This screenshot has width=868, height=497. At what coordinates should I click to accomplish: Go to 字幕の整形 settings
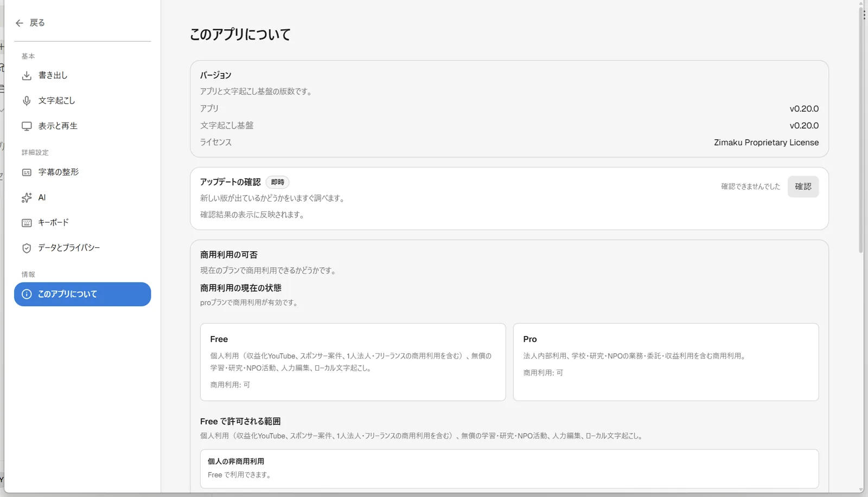pos(82,172)
